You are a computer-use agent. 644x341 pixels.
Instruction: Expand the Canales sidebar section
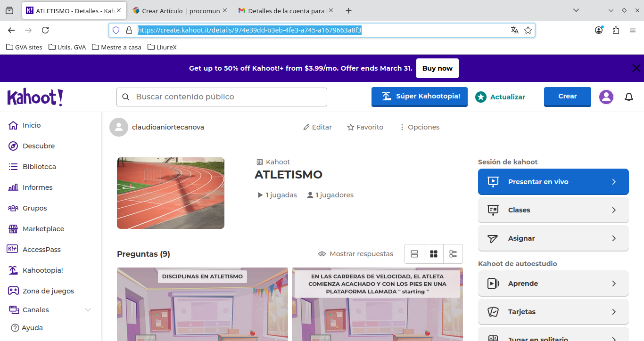(88, 309)
